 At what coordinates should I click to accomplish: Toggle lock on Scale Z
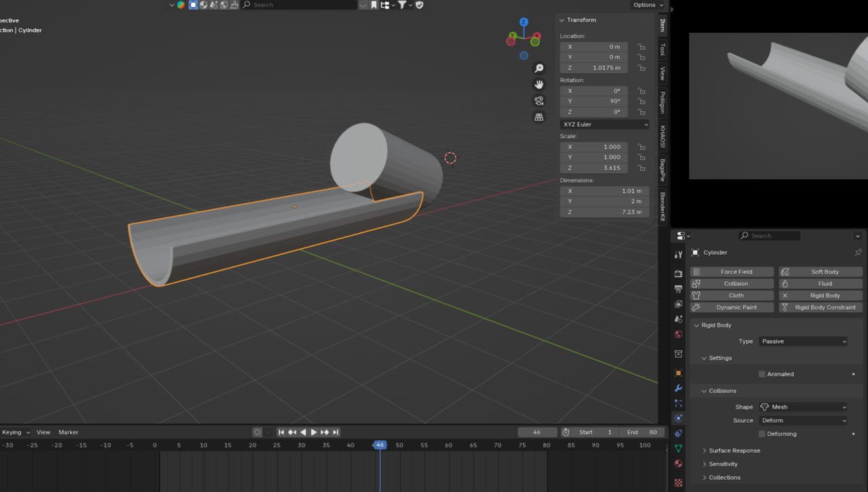click(641, 168)
